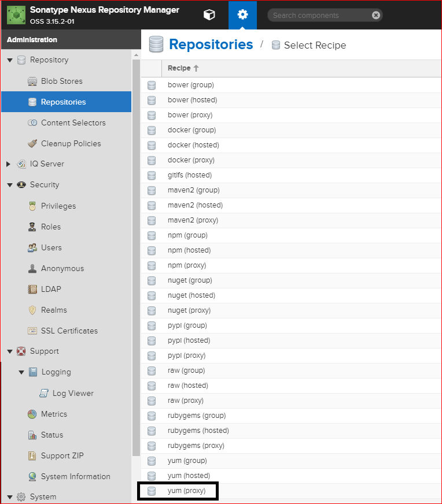Click the Blob Stores icon
The width and height of the screenshot is (442, 504).
[x=32, y=81]
